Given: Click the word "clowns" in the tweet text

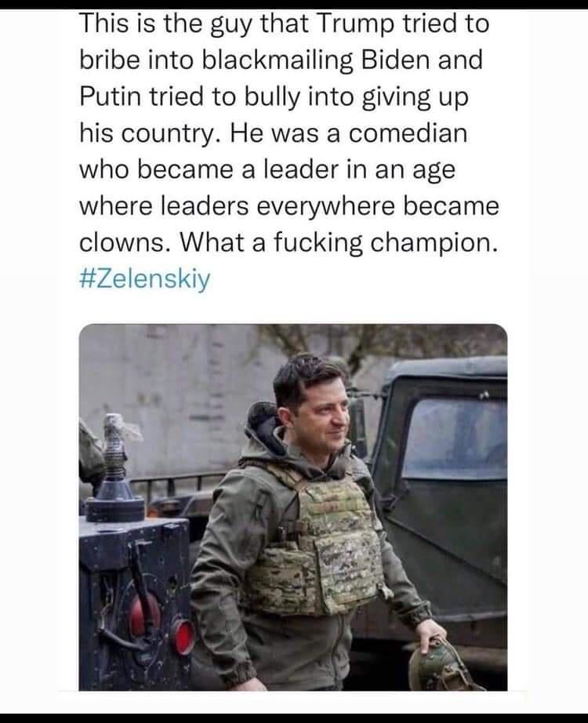Looking at the screenshot, I should pos(122,242).
